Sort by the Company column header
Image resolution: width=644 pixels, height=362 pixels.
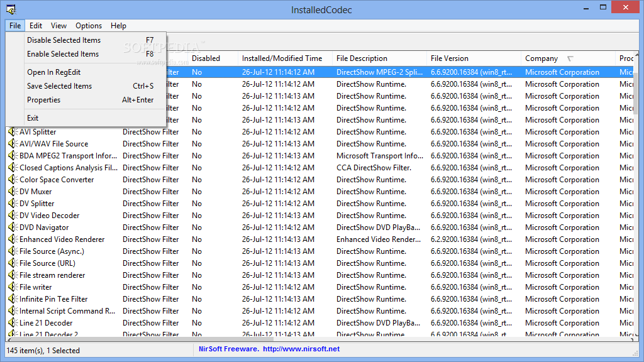pyautogui.click(x=569, y=58)
